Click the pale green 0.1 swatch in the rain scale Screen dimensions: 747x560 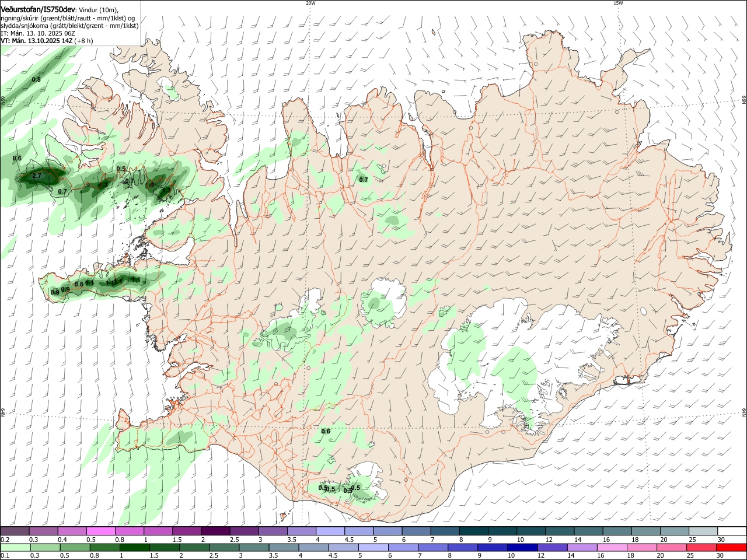[15, 547]
